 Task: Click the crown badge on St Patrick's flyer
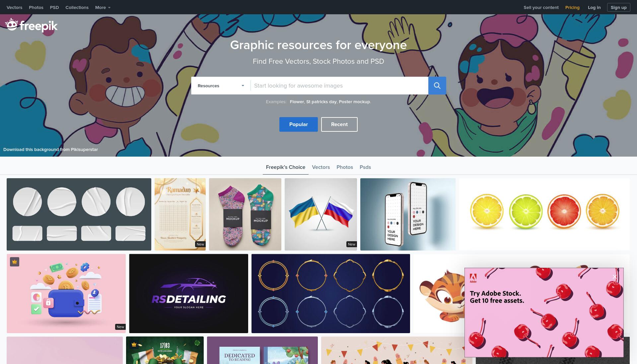(134, 344)
